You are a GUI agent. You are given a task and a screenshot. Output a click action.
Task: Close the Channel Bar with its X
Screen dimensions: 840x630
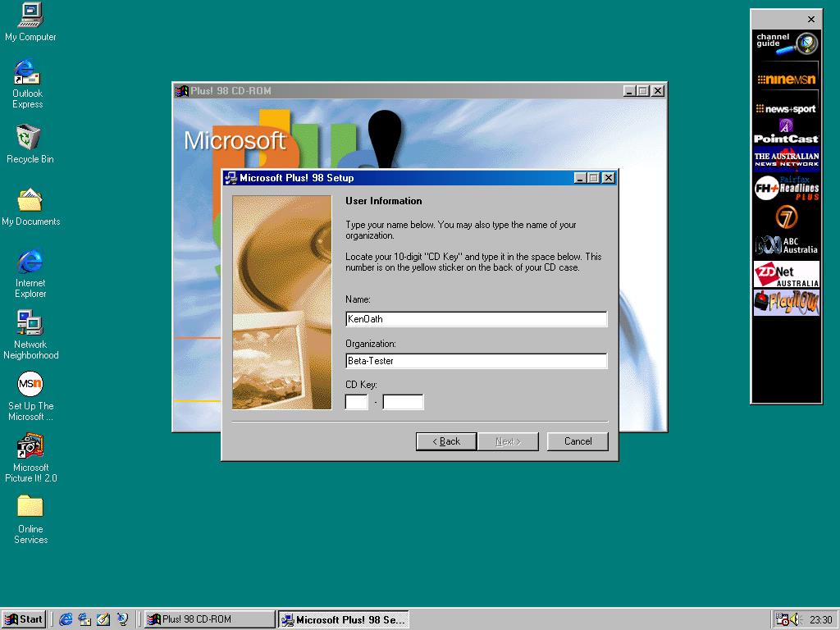coord(811,20)
